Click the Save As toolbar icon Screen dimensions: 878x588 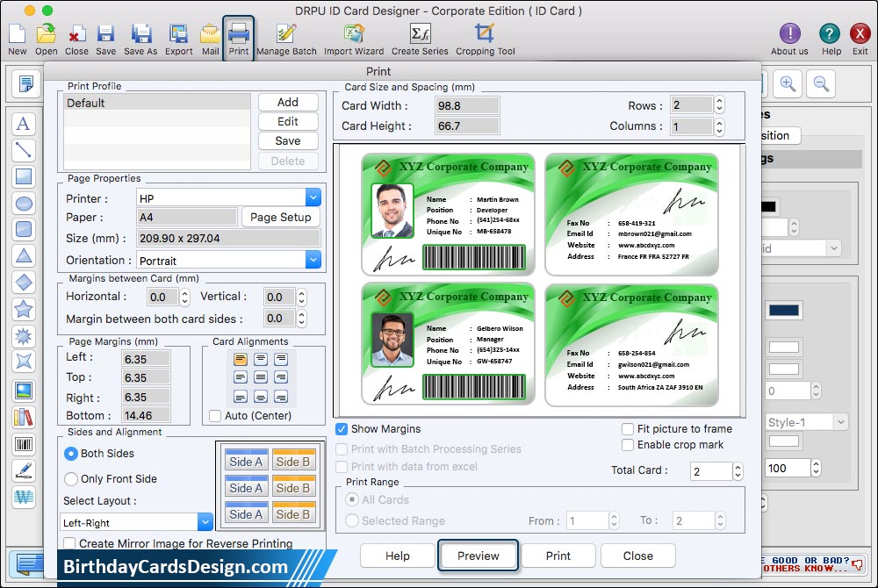point(140,39)
